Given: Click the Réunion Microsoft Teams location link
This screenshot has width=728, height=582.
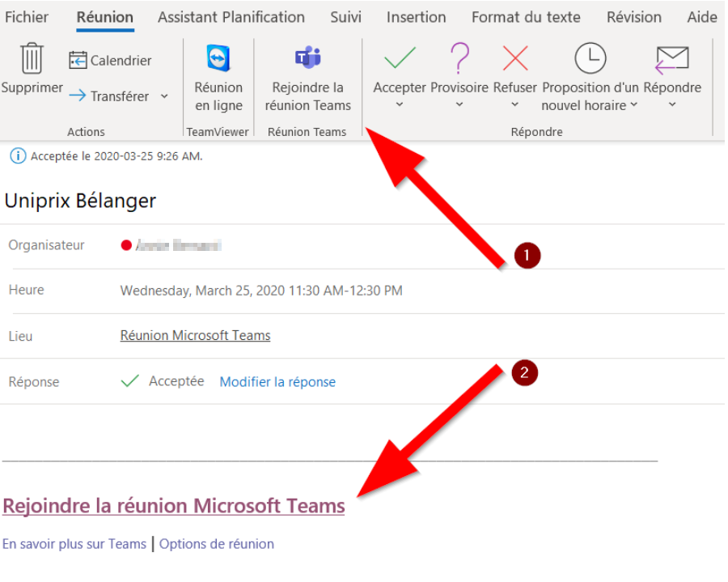Looking at the screenshot, I should [x=195, y=335].
